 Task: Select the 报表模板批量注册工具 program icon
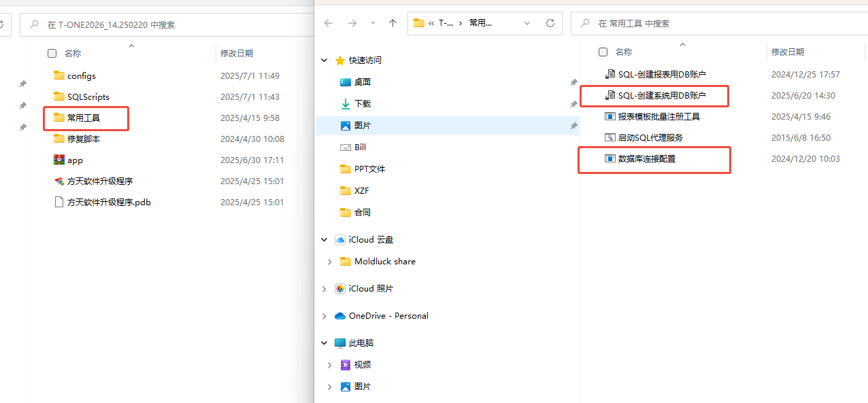click(x=610, y=116)
